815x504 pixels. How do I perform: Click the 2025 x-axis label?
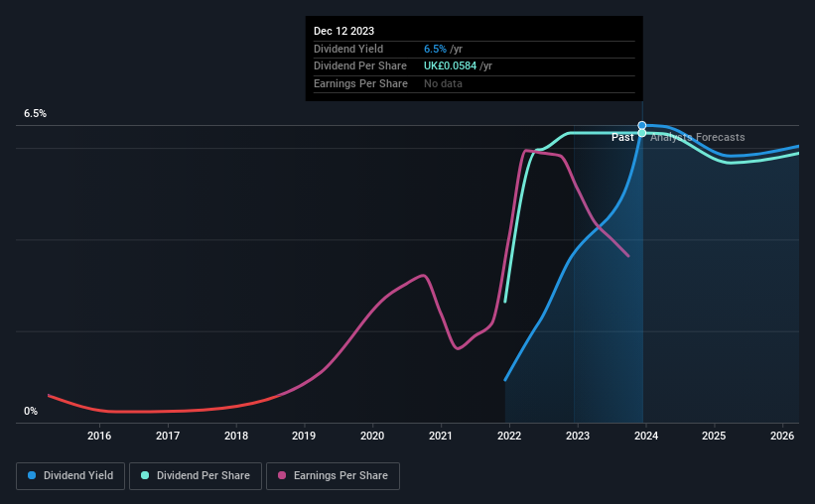tap(714, 436)
